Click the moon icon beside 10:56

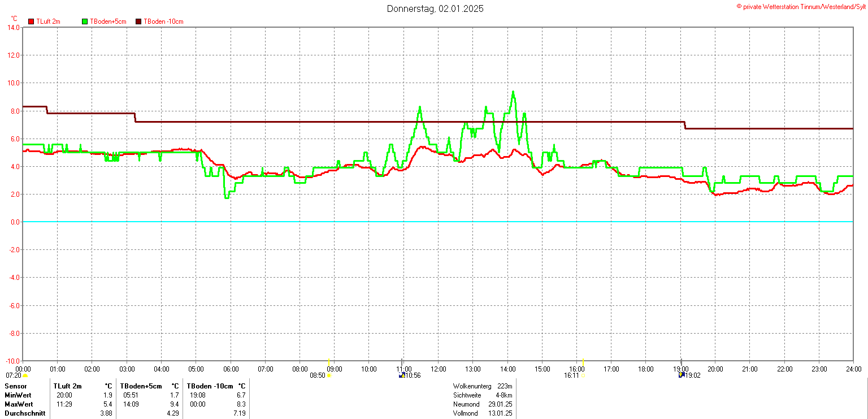[402, 375]
